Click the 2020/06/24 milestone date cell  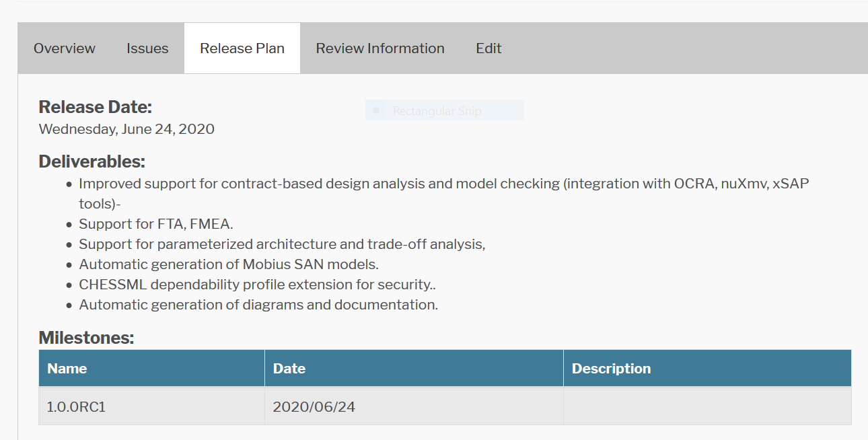[x=314, y=406]
